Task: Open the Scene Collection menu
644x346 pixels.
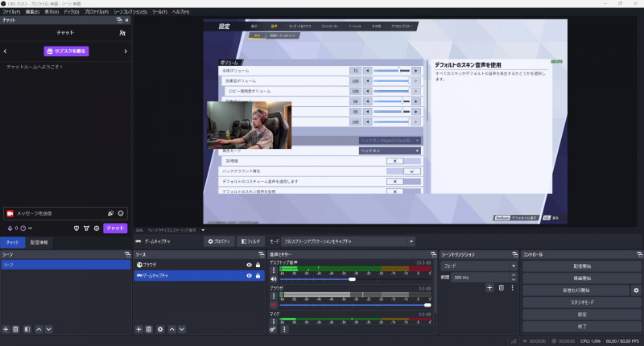Action: coord(130,12)
